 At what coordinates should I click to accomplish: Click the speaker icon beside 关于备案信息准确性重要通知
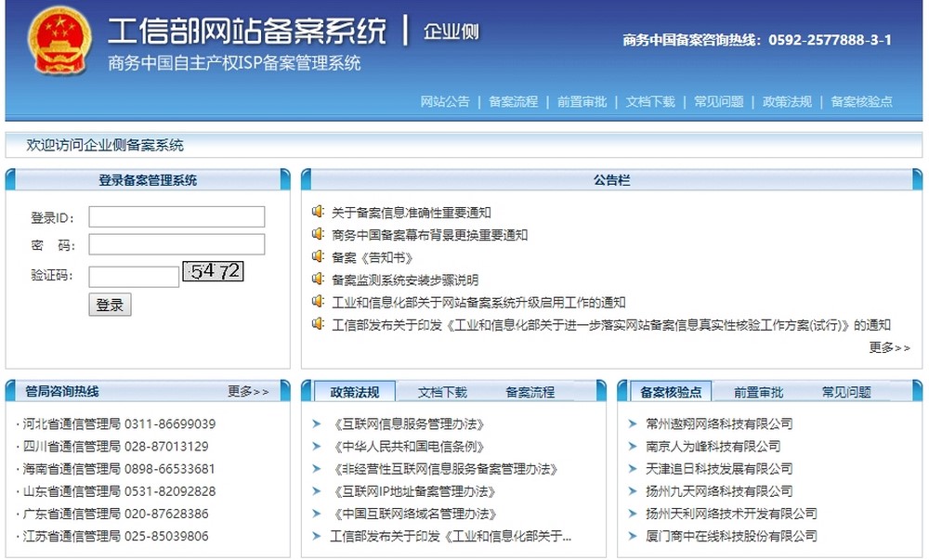tap(316, 212)
